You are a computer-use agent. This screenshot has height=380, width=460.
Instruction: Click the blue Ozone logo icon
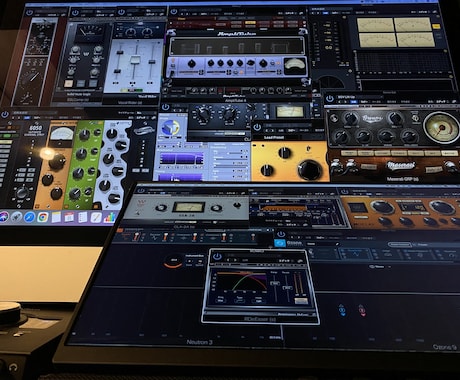click(x=280, y=243)
